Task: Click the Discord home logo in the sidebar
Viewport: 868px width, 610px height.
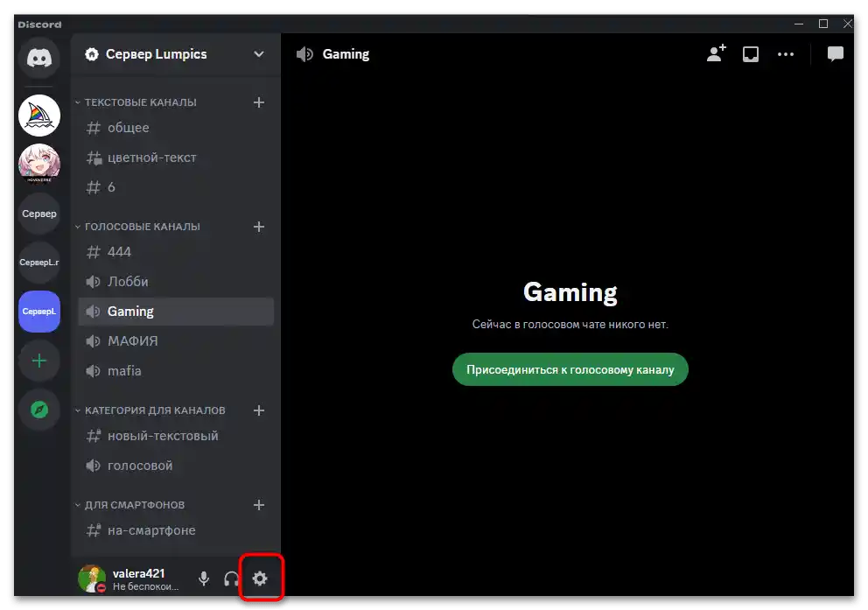Action: pyautogui.click(x=38, y=58)
